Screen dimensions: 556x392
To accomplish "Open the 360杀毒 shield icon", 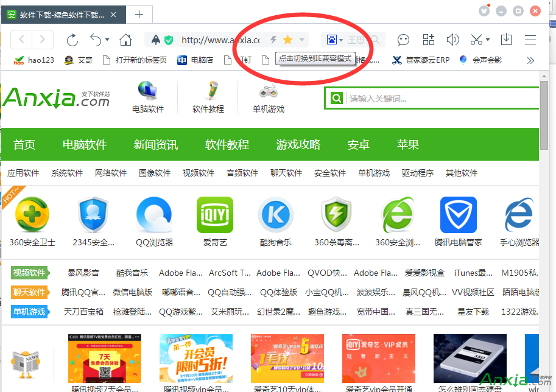I will tap(337, 215).
